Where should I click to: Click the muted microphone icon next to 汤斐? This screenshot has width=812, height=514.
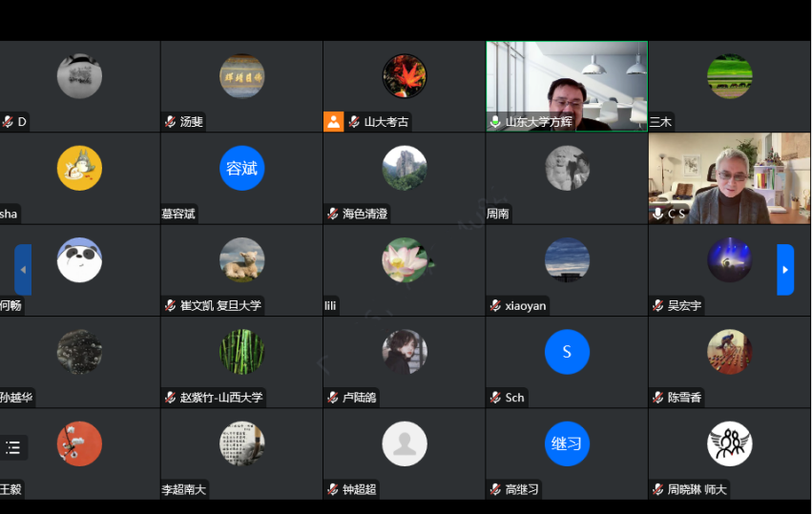171,122
